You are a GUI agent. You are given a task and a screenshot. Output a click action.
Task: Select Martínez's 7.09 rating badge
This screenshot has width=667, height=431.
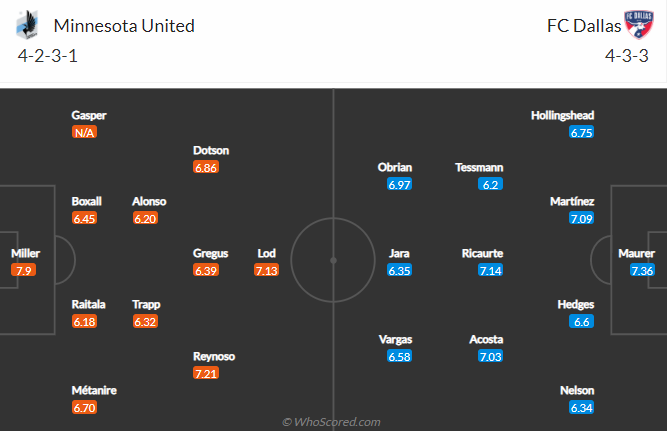581,219
